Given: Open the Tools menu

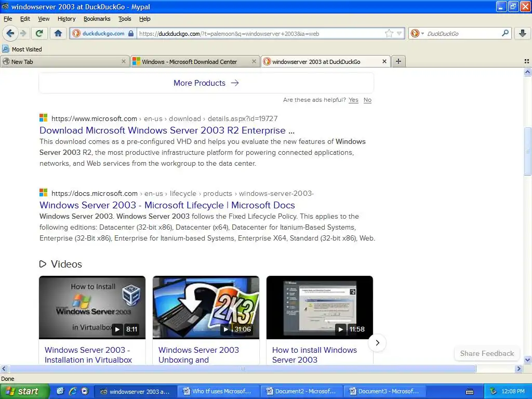Looking at the screenshot, I should [x=125, y=19].
